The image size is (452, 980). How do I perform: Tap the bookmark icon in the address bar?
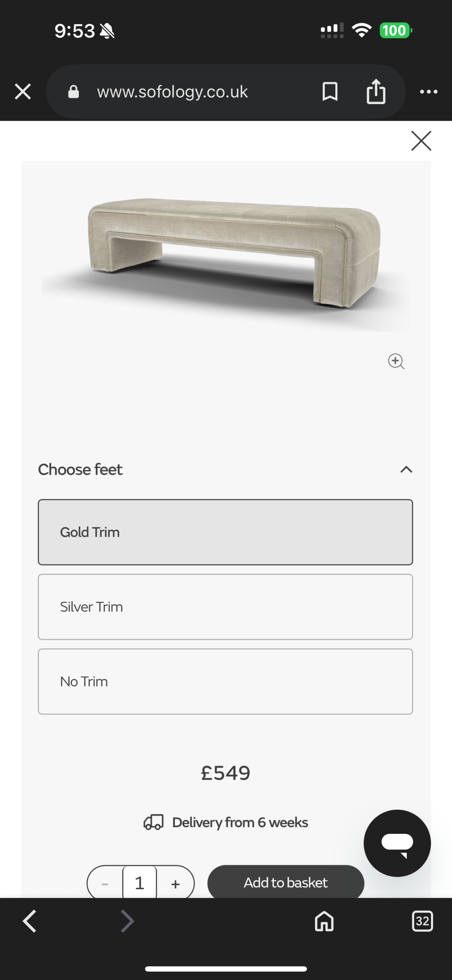[330, 92]
